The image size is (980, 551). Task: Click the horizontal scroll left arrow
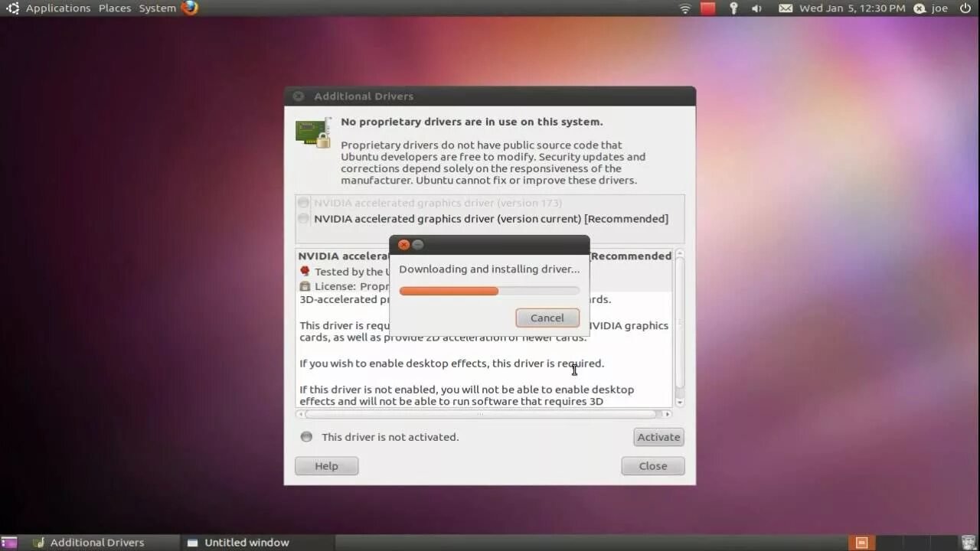[301, 414]
